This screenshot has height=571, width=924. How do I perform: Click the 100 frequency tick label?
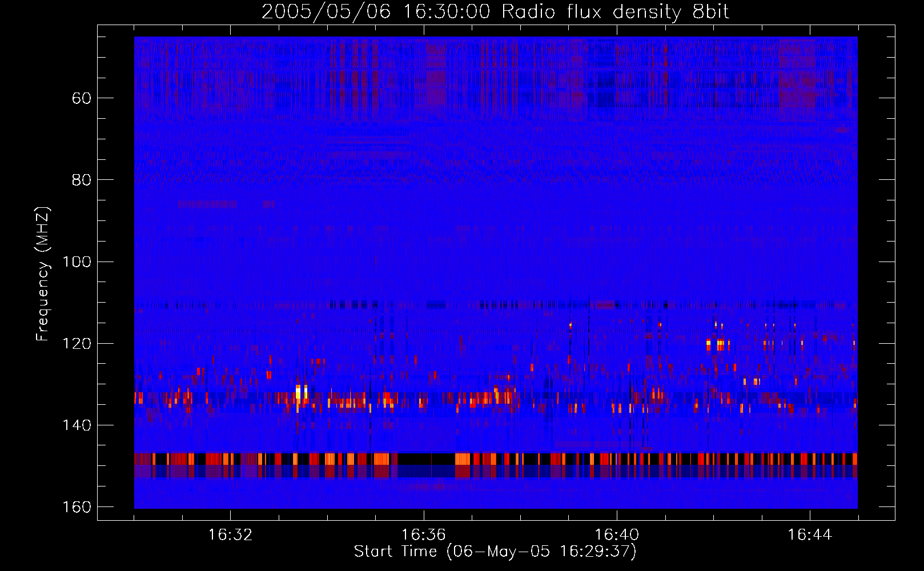[77, 262]
